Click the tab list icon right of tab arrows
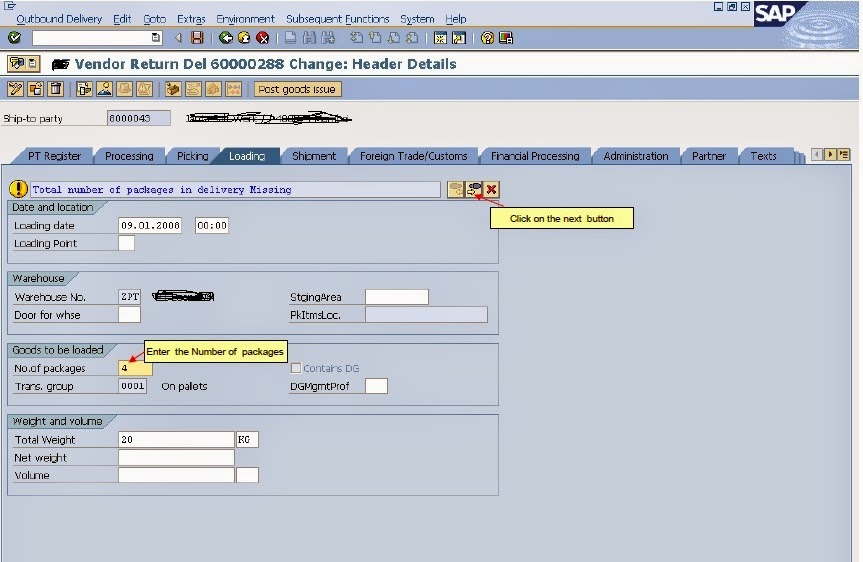The image size is (863, 562). tap(844, 155)
